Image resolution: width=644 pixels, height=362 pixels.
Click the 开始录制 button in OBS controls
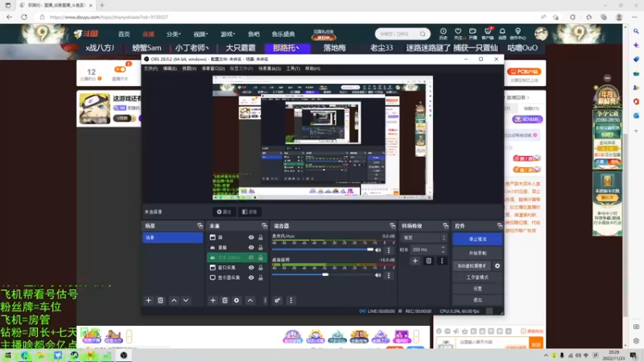[x=477, y=253]
